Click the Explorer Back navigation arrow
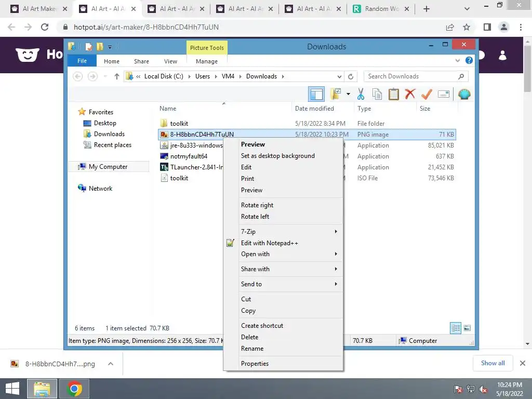532x399 pixels. point(78,76)
